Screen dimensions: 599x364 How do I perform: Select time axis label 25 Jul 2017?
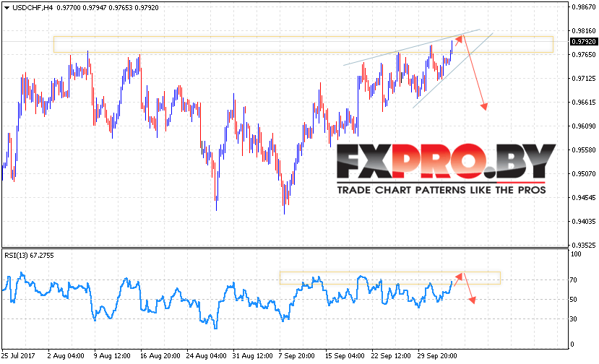pyautogui.click(x=18, y=355)
